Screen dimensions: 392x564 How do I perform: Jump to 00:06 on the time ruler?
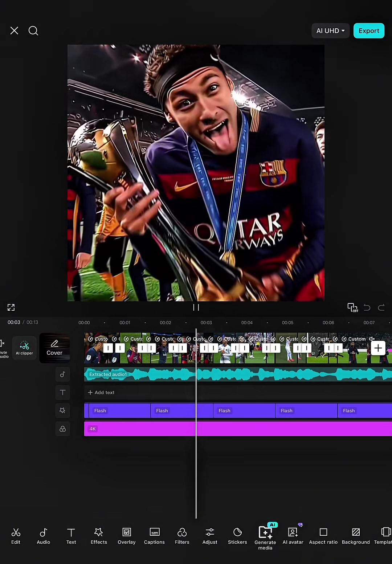pyautogui.click(x=328, y=323)
